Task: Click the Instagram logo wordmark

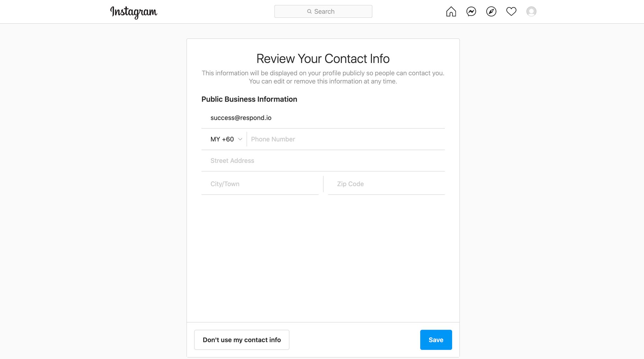Action: (x=133, y=12)
